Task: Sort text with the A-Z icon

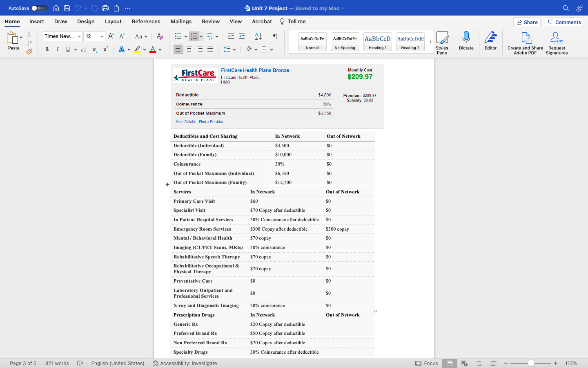Action: pos(258,36)
